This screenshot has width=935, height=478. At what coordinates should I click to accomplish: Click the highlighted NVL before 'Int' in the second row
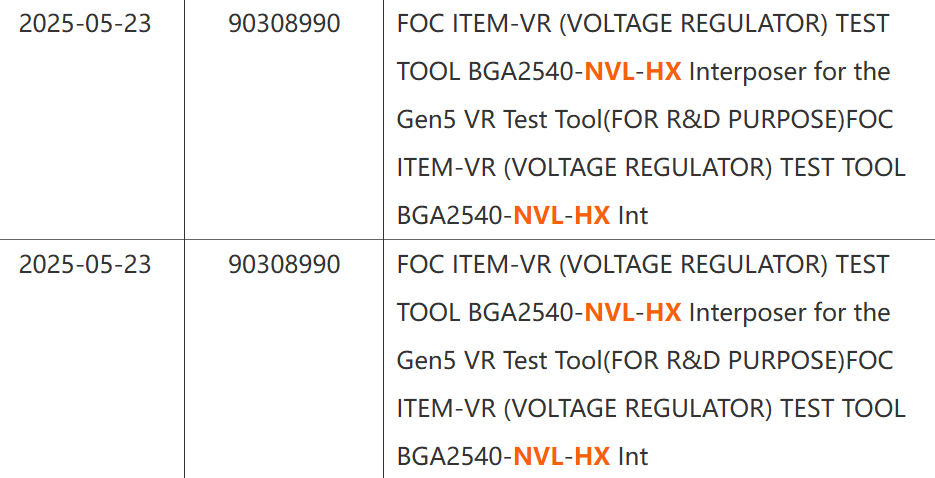[x=538, y=457]
